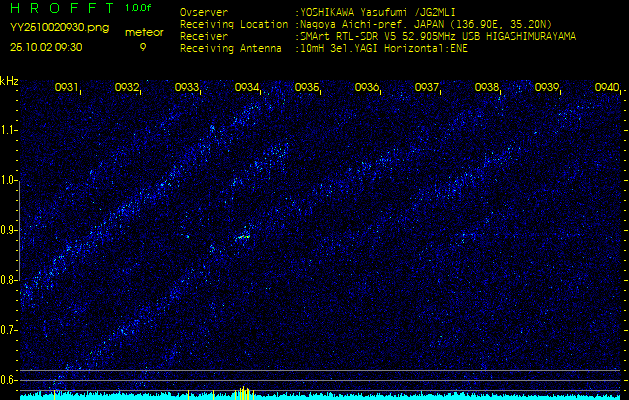Click the 0.8 kHz axis label

point(8,280)
